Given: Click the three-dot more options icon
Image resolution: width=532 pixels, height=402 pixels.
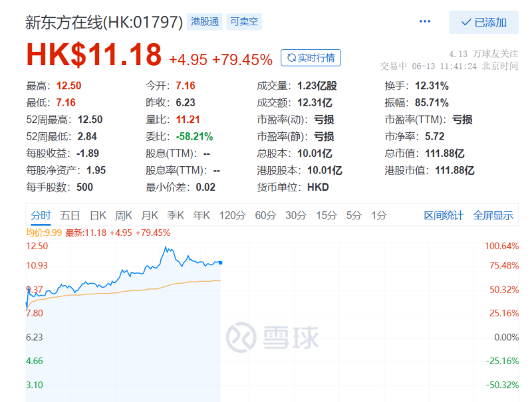Looking at the screenshot, I should coord(425,22).
